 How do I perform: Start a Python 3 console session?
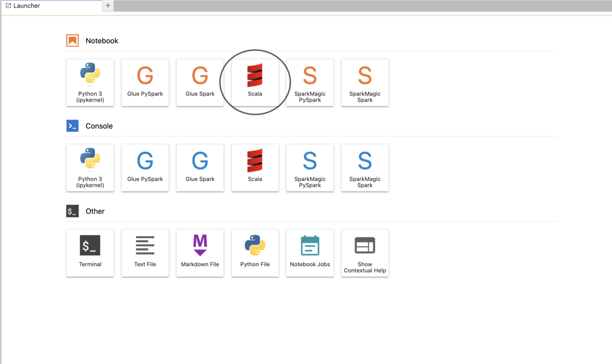(x=90, y=168)
